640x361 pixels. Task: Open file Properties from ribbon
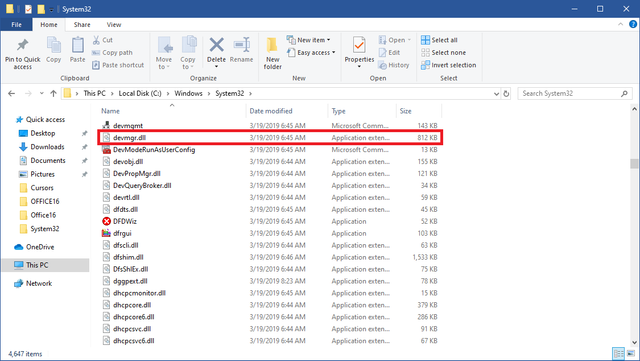coord(359,51)
